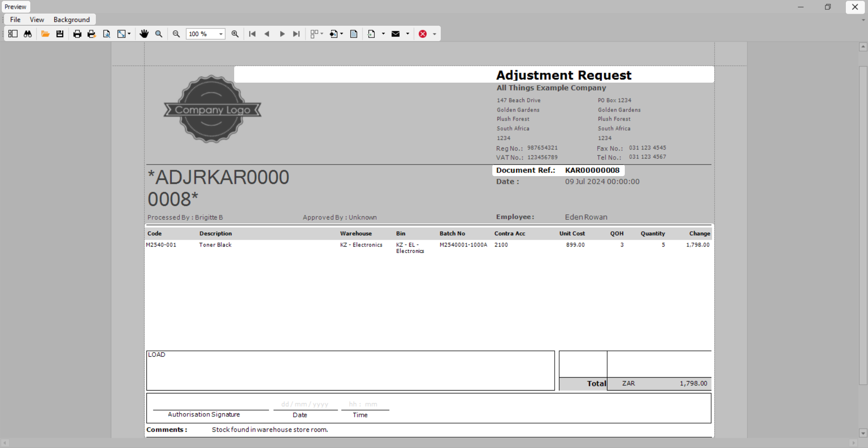Click the 'Processed By : Brigitte B' text
Screen dimensions: 868x448
[185, 217]
